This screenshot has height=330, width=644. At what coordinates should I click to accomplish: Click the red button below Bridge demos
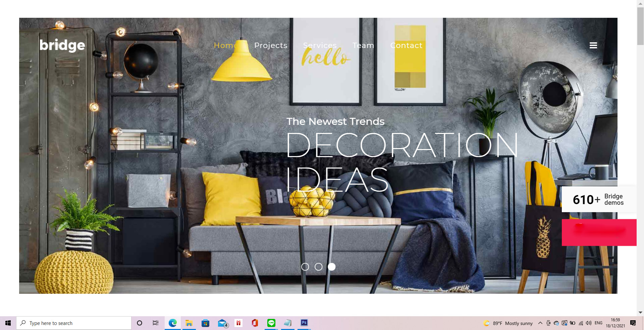click(599, 232)
